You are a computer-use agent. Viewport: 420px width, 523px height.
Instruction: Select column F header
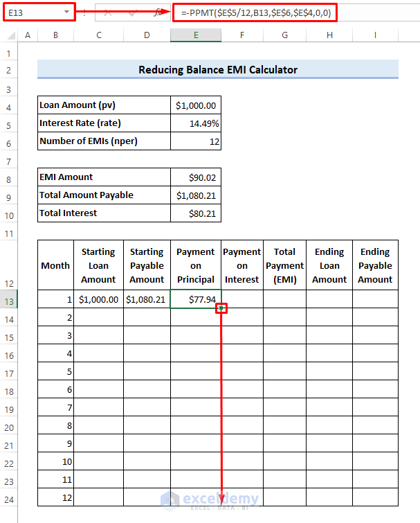tap(242, 35)
